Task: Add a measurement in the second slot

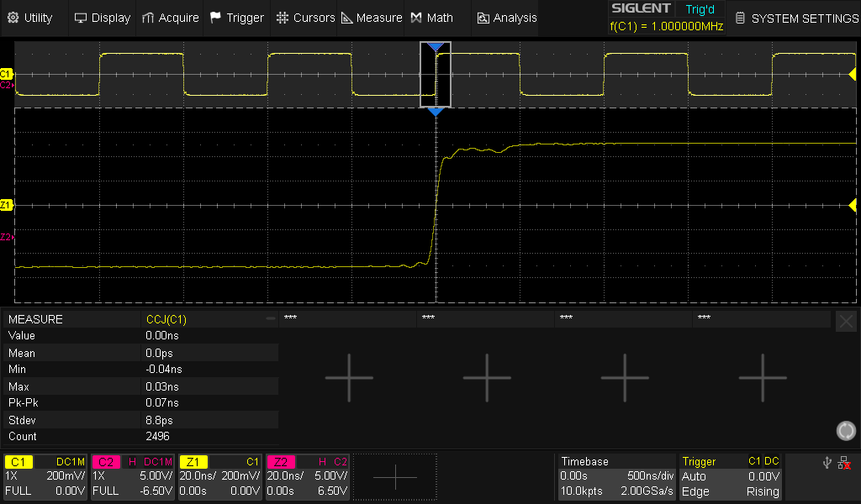Action: (487, 377)
